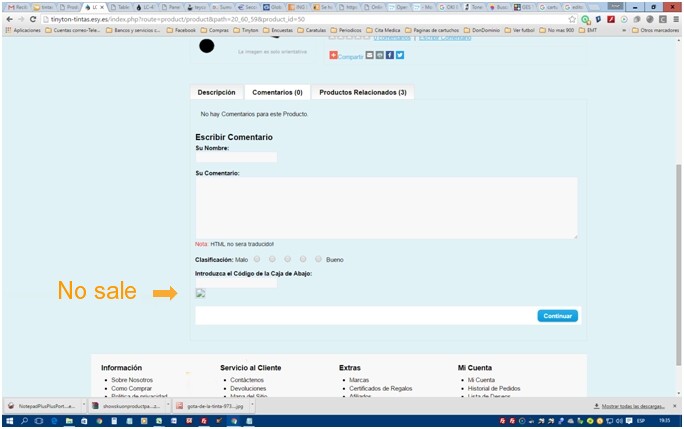Viewport: 684px width, 429px height.
Task: Open the Certificados de Regalos link
Action: pyautogui.click(x=380, y=388)
